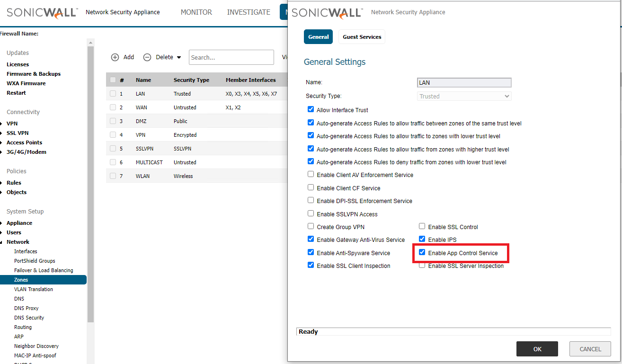Open the INVESTIGATE tab

(x=249, y=12)
